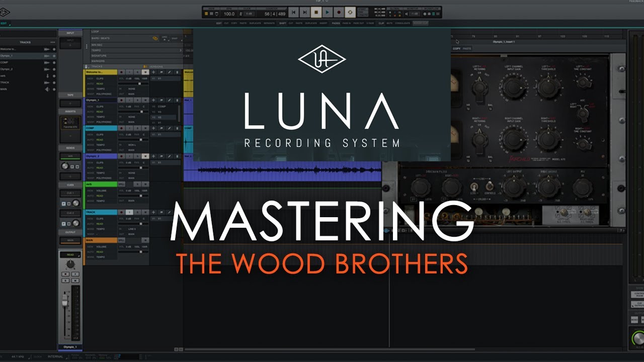Click the pencil icon on Olympic_1 track

click(x=170, y=100)
